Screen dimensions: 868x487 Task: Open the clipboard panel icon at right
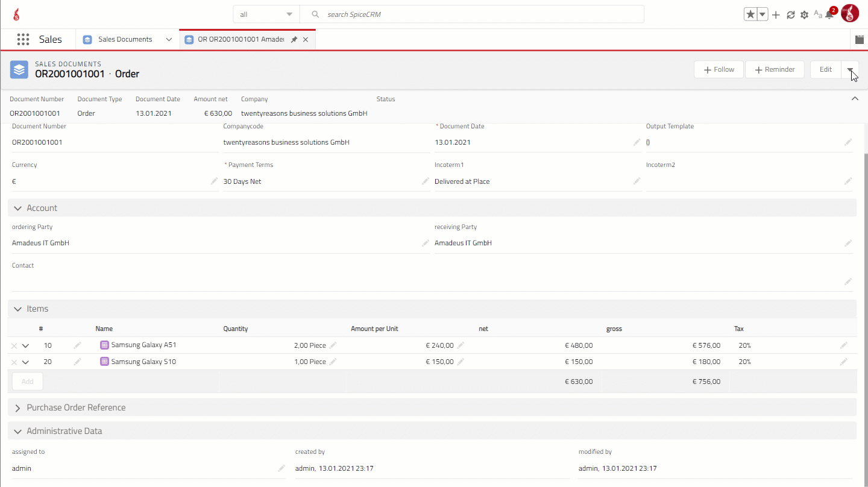click(x=860, y=40)
